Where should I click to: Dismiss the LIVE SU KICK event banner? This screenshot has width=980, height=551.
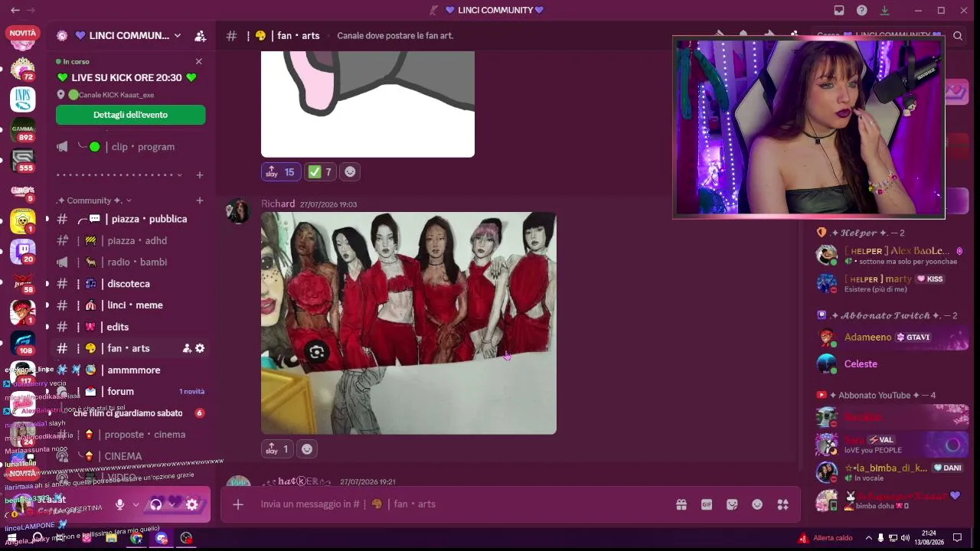coord(199,61)
